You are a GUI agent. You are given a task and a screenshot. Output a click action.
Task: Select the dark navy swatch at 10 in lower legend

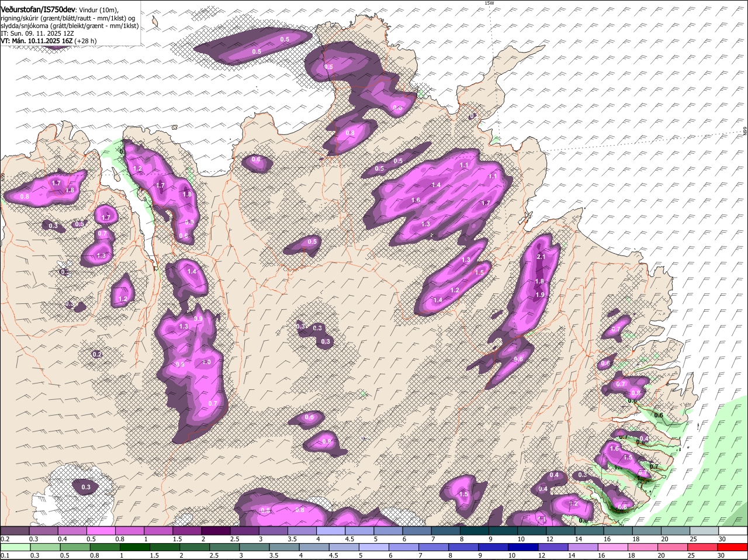[x=523, y=547]
